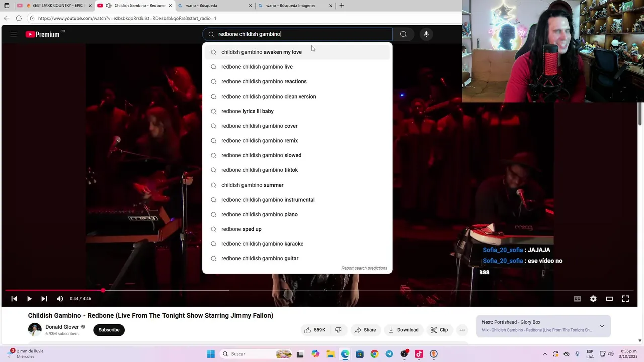
Task: Choose suggestion 'redbone childish gambino guitar'
Action: click(297, 258)
